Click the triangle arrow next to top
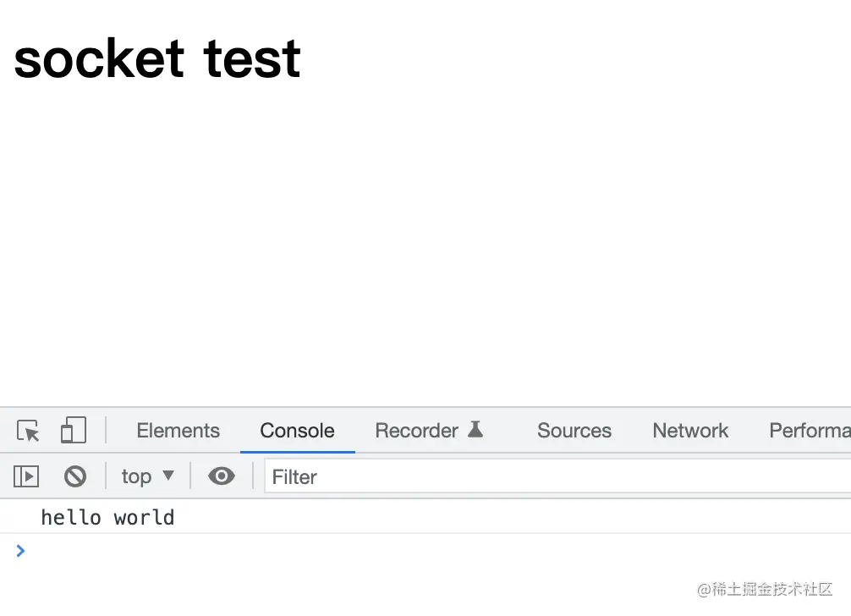This screenshot has height=616, width=851. [x=168, y=476]
